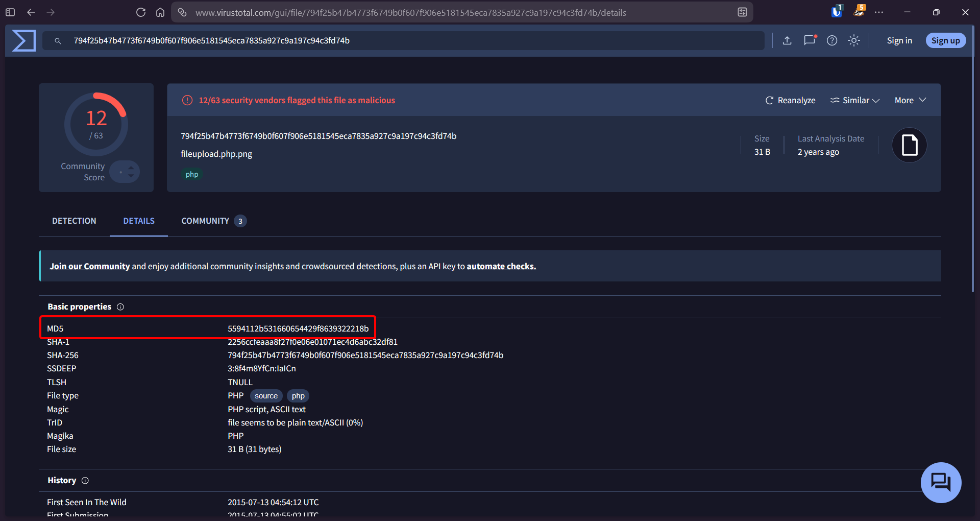Screen dimensions: 980x521
Task: Click the php tag under filename
Action: click(x=192, y=175)
